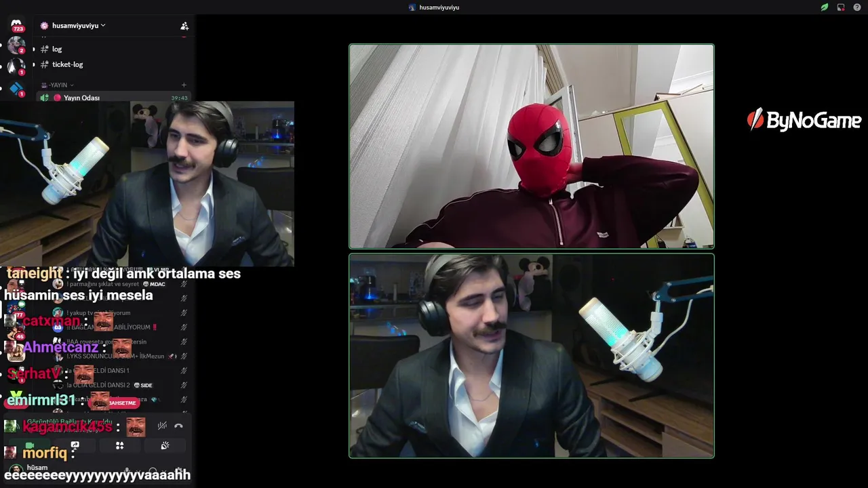Click the invite people icon
Screen dimensions: 868x488
[184, 26]
